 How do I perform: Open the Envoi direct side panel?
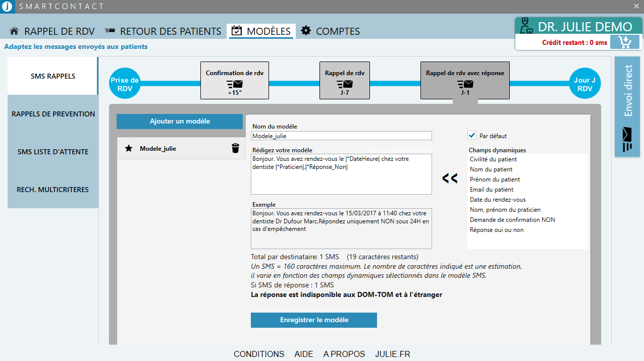coord(627,107)
